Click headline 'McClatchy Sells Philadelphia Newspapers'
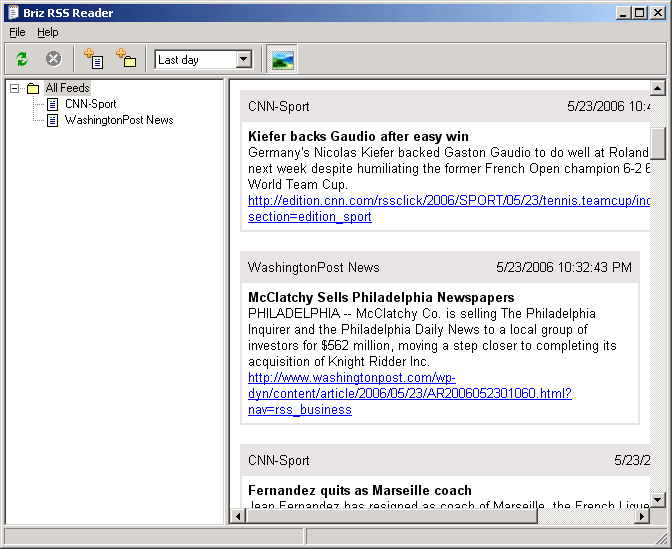The image size is (672, 549). coord(381,297)
